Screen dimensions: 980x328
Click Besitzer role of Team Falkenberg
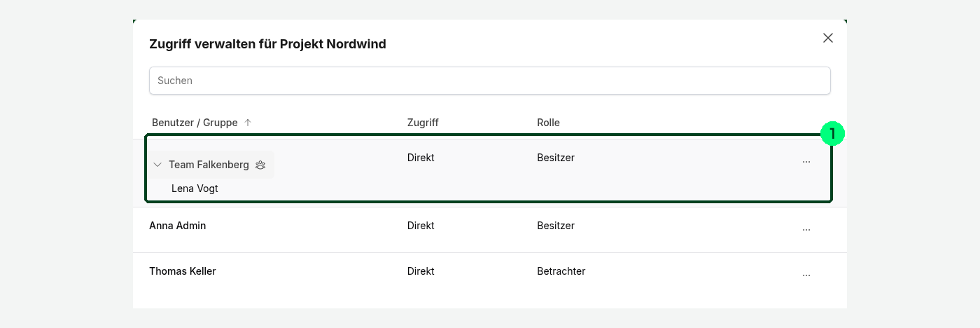(556, 158)
